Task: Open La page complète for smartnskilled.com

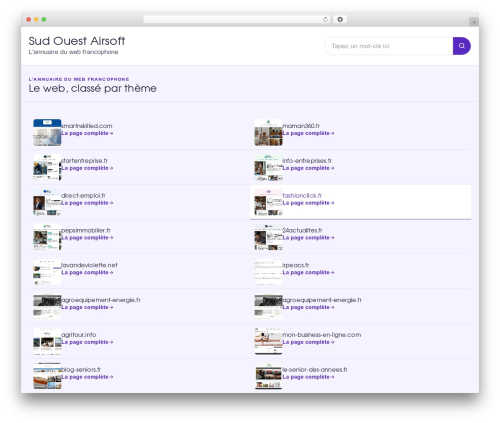Action: [x=87, y=133]
